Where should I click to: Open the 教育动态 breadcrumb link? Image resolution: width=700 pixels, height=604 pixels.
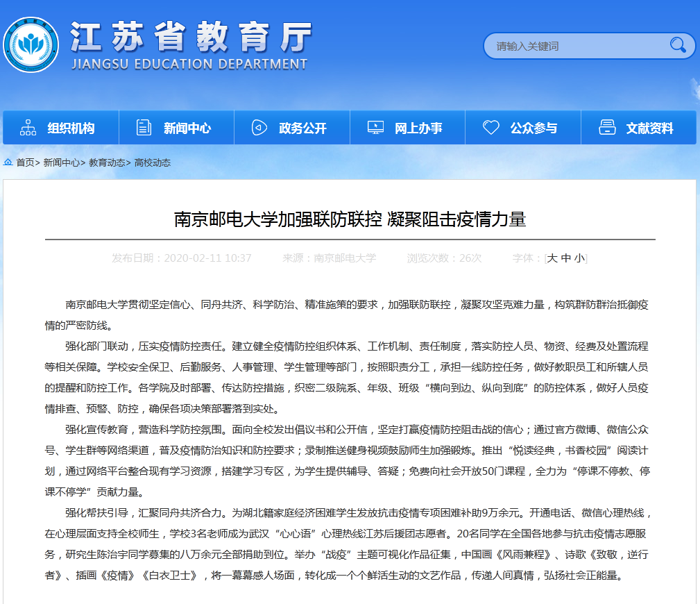[x=107, y=162]
